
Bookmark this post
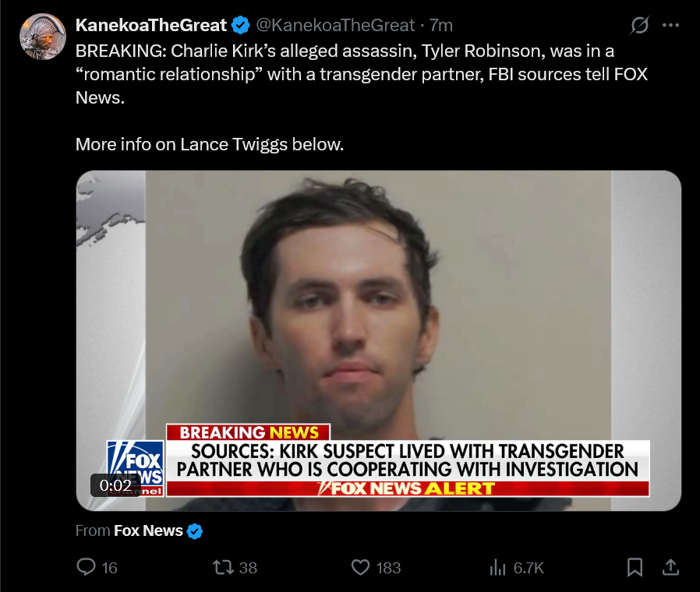(x=635, y=568)
